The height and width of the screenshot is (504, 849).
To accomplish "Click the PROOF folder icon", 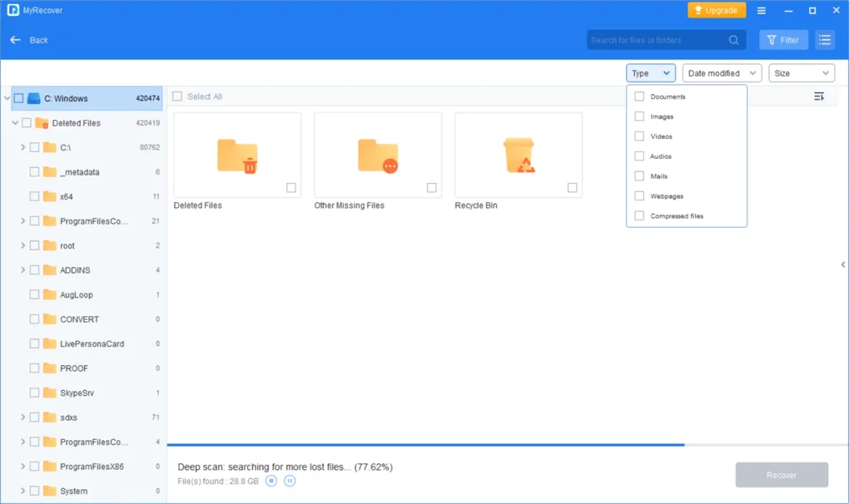I will [x=50, y=368].
